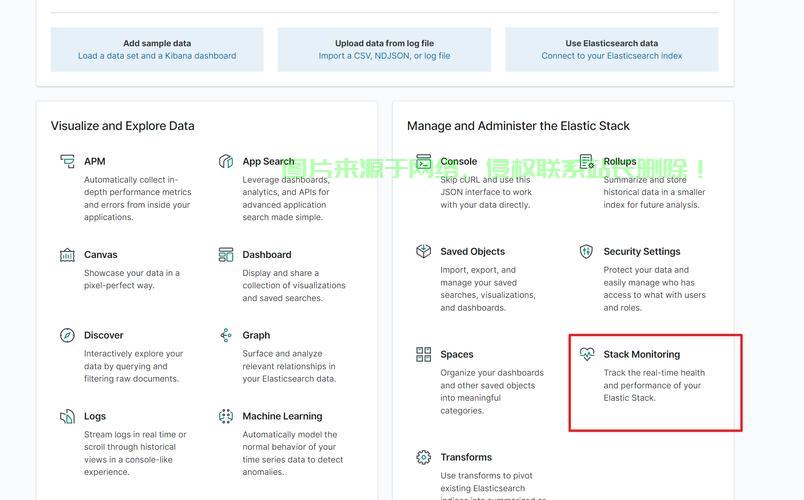This screenshot has height=500, width=804.
Task: Click the App Search icon
Action: point(226,162)
